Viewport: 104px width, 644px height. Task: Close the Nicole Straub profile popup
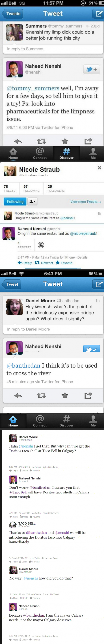click(x=100, y=168)
